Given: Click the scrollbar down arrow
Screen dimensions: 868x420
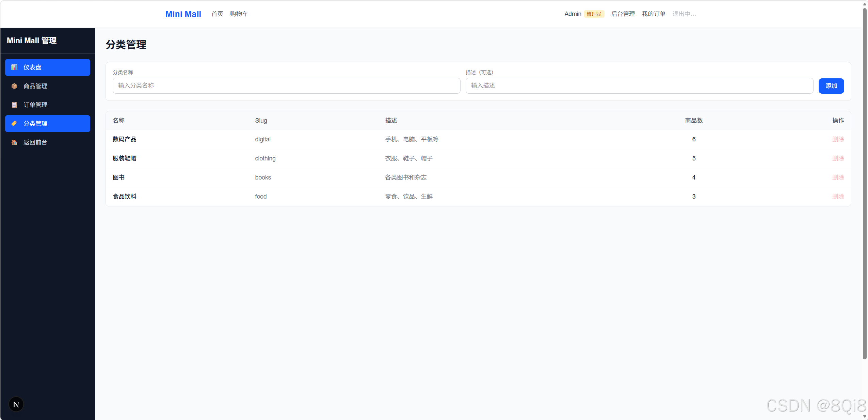Looking at the screenshot, I should click(865, 417).
